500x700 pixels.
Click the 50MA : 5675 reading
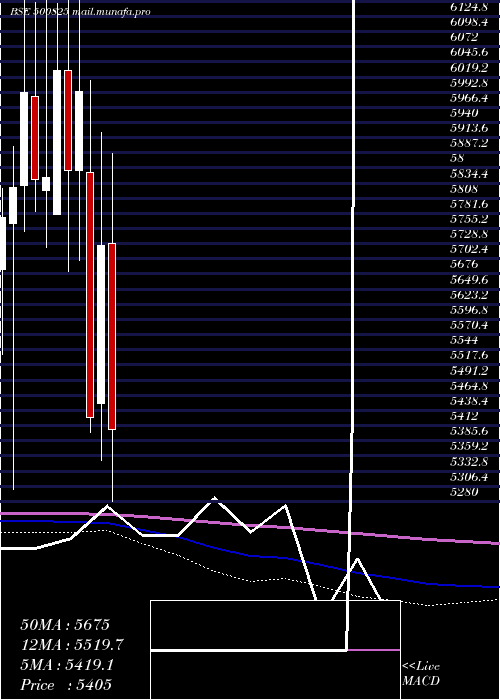[65, 625]
